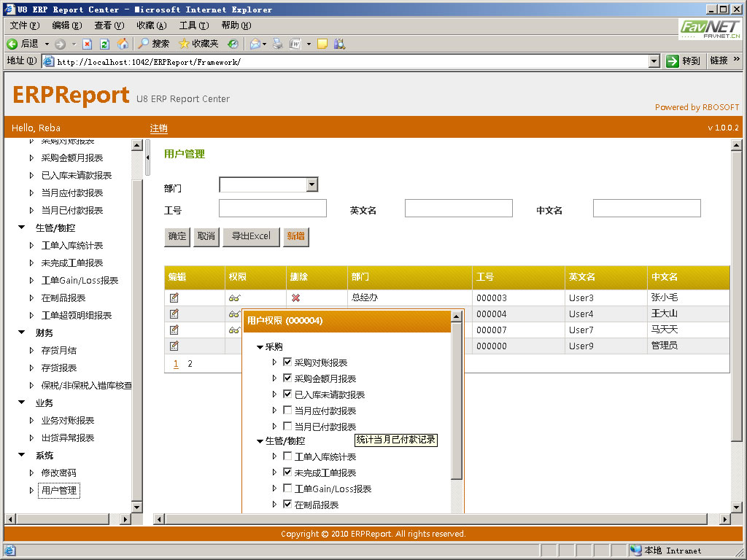Click main content horizontal scrollbar thumb

pyautogui.click(x=436, y=519)
